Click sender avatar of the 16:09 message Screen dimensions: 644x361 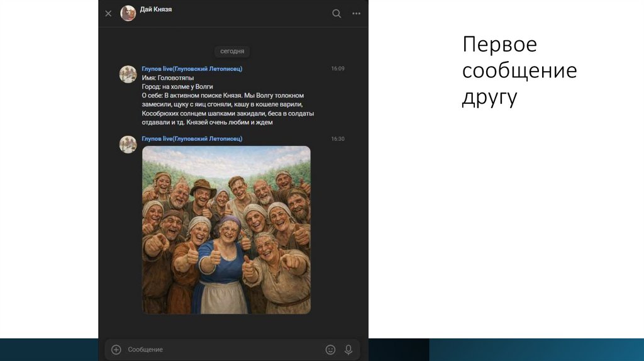[128, 74]
